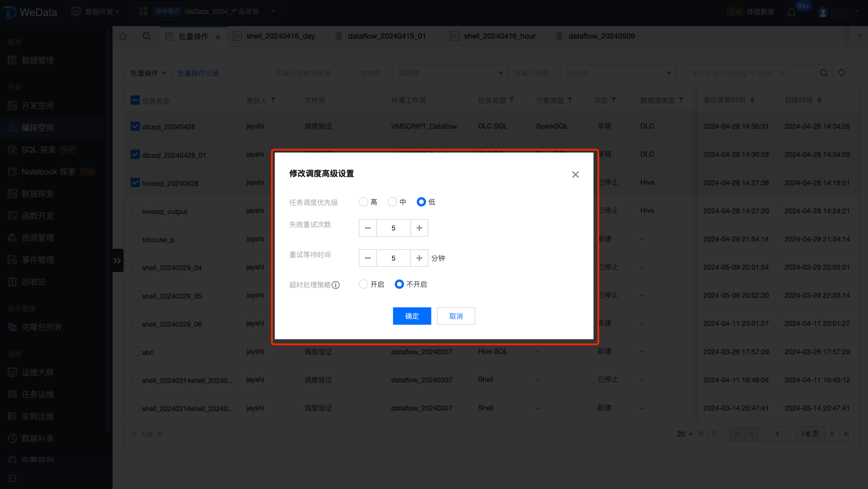This screenshot has width=868, height=489.
Task: Open the notification bell icon
Action: click(x=791, y=13)
